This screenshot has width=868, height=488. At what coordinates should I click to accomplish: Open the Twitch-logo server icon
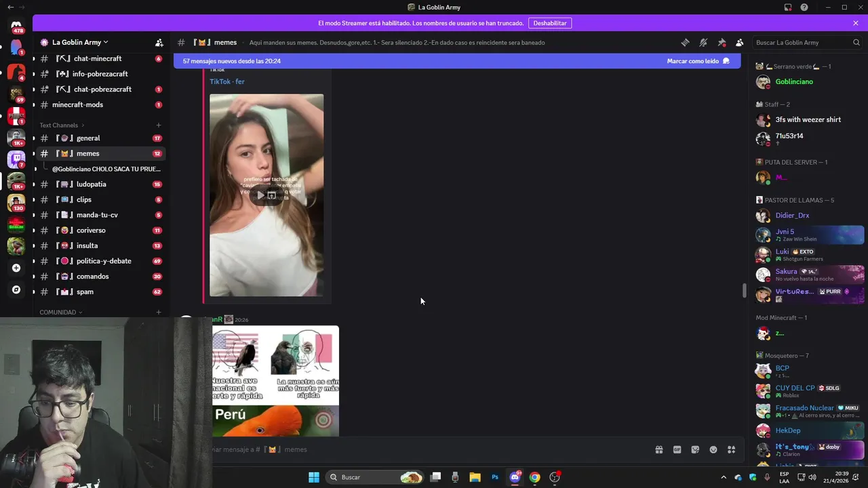point(16,159)
